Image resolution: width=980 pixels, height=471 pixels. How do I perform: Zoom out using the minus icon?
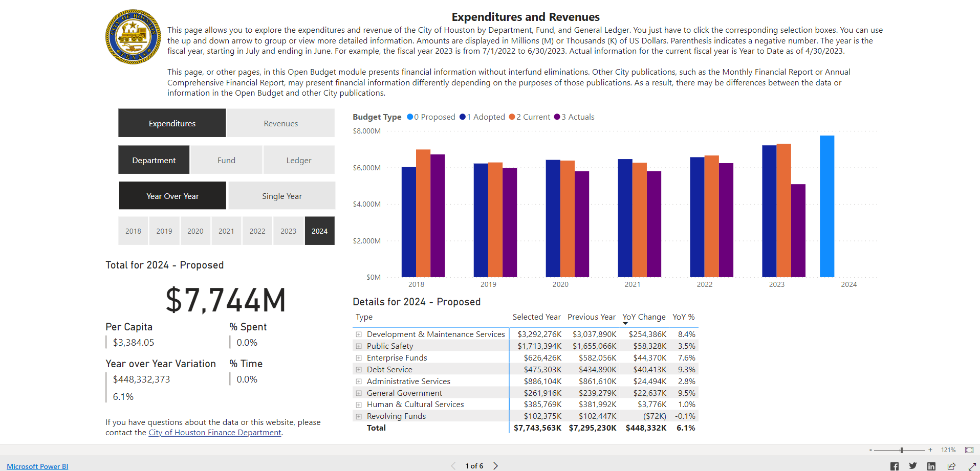[x=870, y=450]
